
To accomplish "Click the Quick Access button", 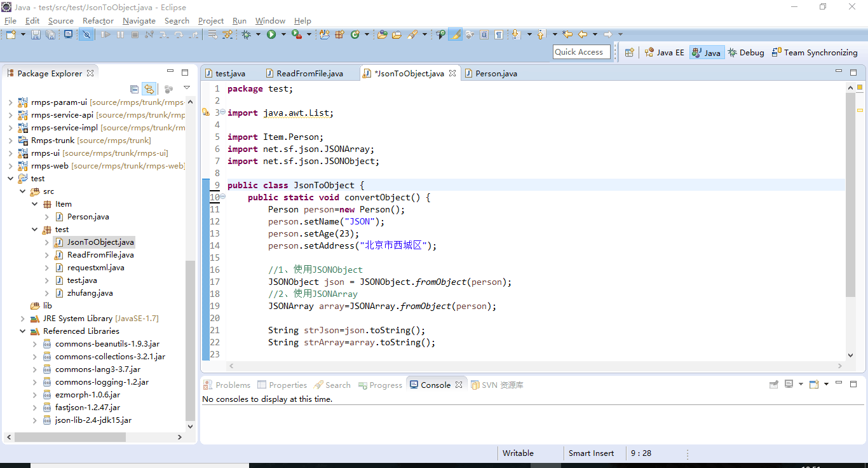I will point(581,52).
